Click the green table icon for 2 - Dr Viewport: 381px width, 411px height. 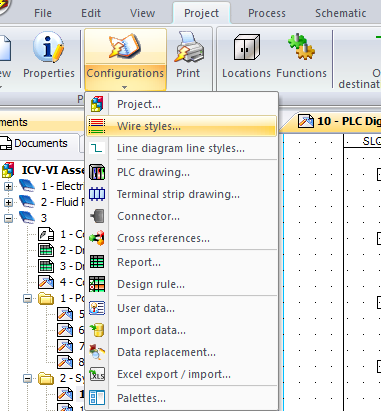click(x=46, y=250)
